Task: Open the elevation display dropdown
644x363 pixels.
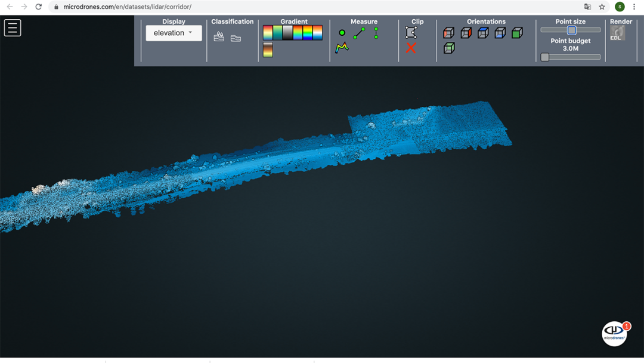Action: pyautogui.click(x=174, y=33)
